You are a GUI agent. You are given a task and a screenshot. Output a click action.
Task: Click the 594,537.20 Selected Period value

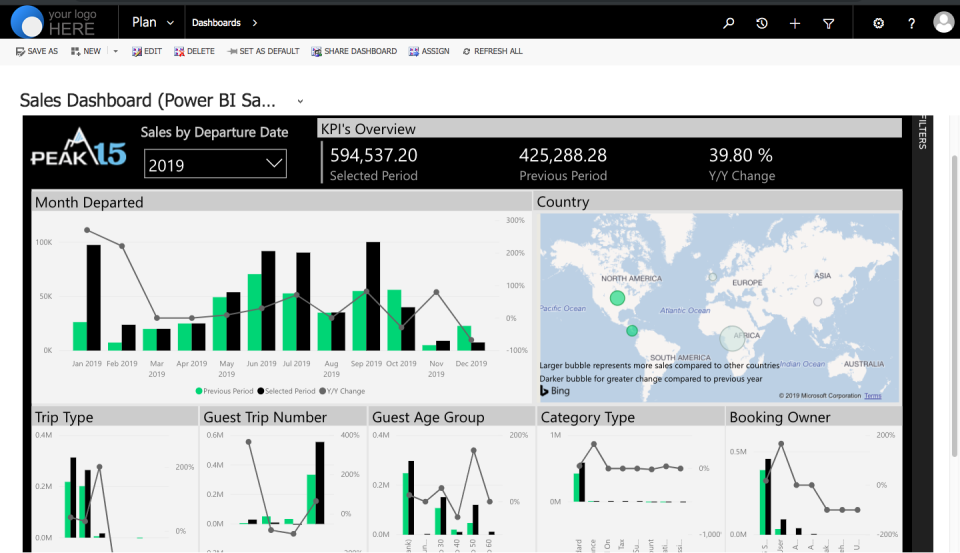373,156
